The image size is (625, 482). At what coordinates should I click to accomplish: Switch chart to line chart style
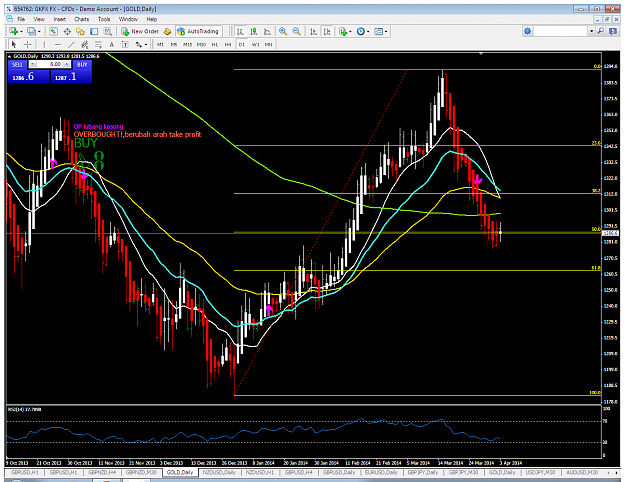click(x=267, y=31)
